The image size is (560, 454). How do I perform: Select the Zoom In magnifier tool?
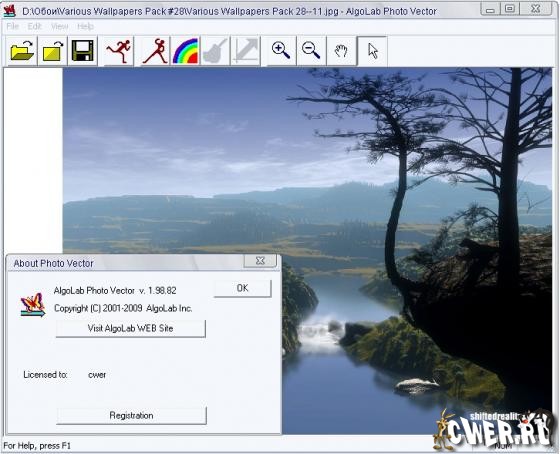click(281, 51)
